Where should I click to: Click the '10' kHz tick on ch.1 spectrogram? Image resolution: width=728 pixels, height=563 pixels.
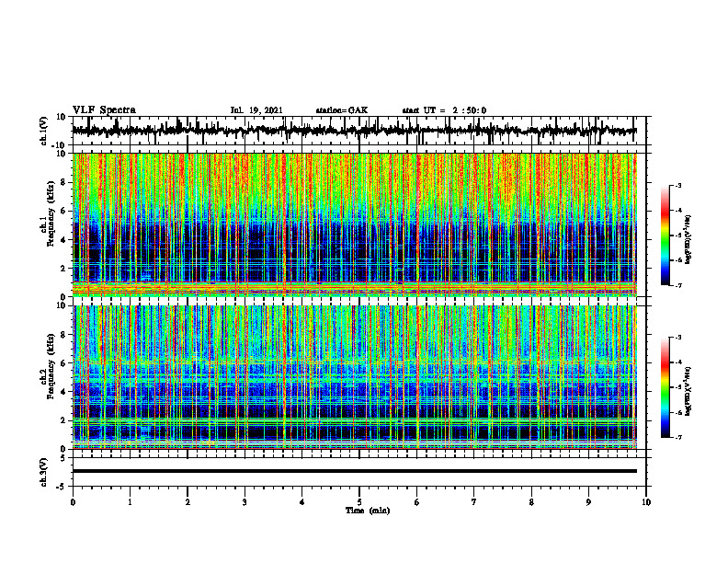pyautogui.click(x=62, y=154)
